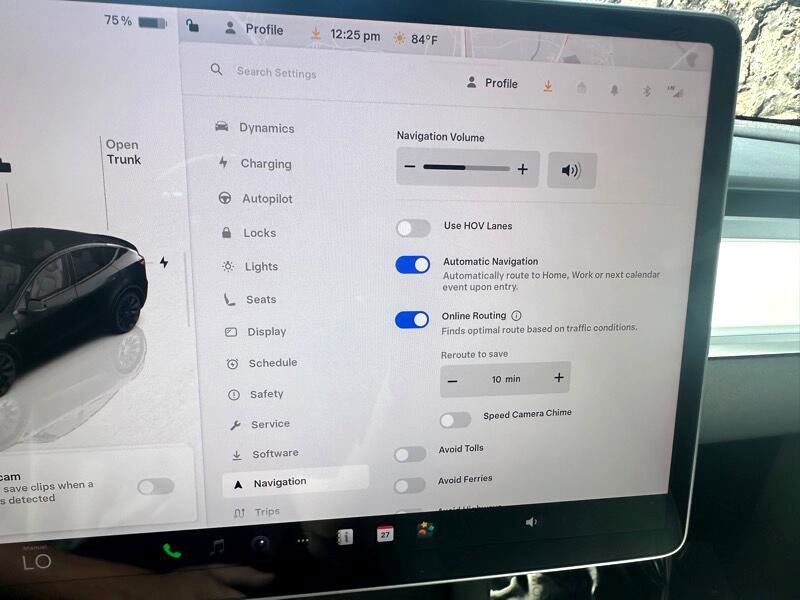Launch the dashcam camera app

coord(260,544)
